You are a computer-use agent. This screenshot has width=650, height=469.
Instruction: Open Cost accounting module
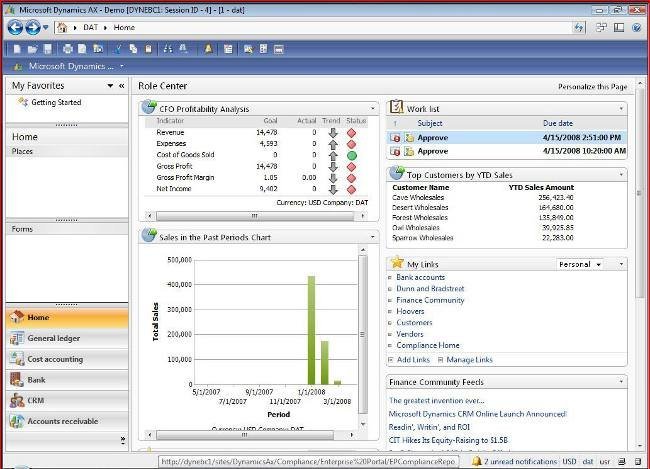pyautogui.click(x=67, y=359)
